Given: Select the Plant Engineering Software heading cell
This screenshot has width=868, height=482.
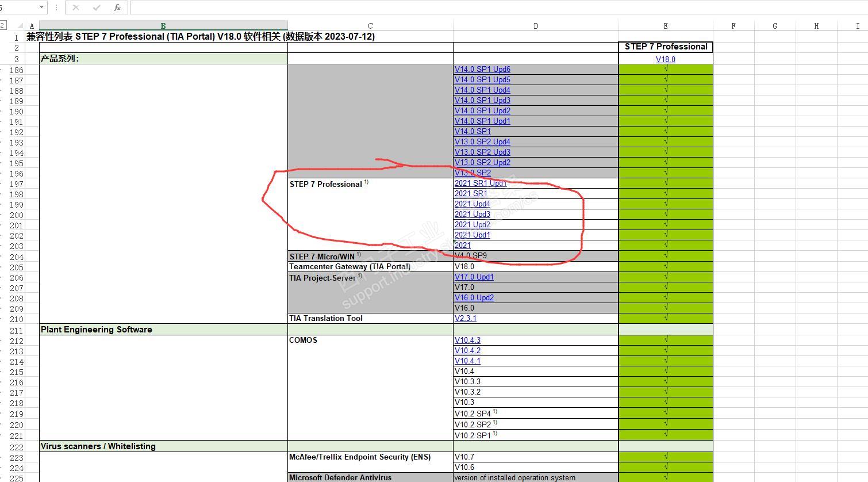Looking at the screenshot, I should tap(163, 330).
